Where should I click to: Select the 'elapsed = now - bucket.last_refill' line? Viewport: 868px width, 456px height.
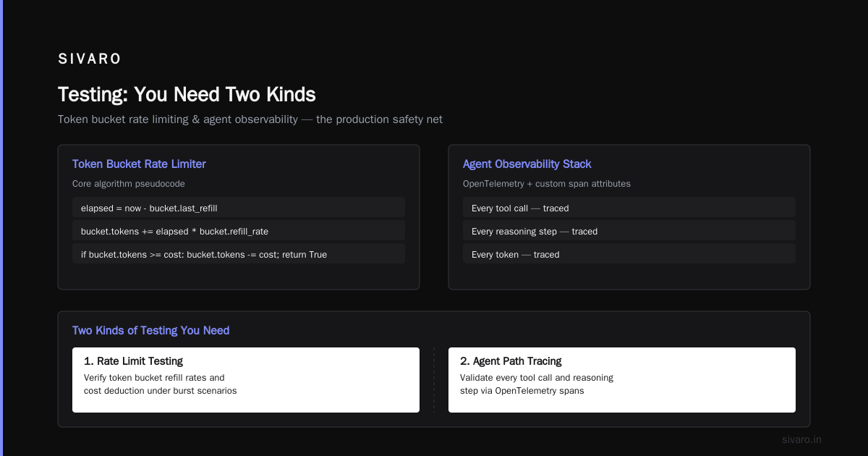click(x=239, y=208)
